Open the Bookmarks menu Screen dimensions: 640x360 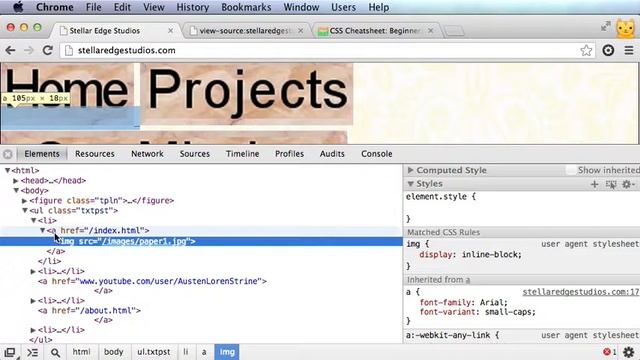[x=246, y=7]
